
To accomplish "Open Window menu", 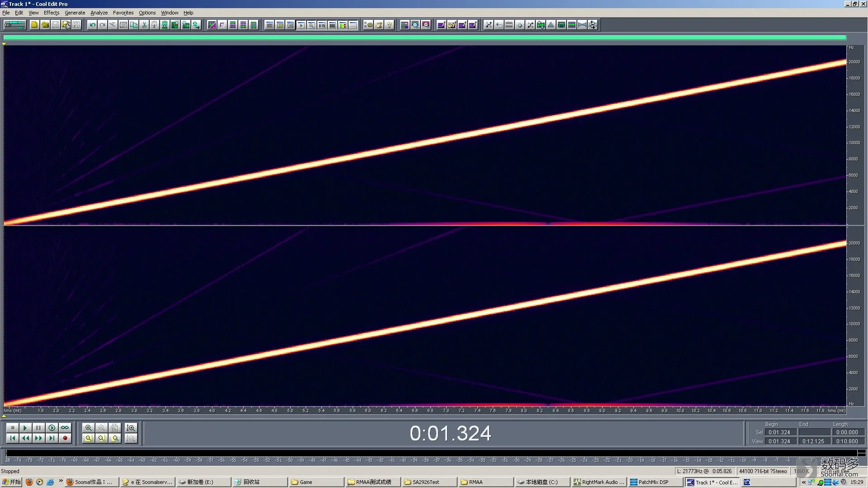I will click(170, 13).
